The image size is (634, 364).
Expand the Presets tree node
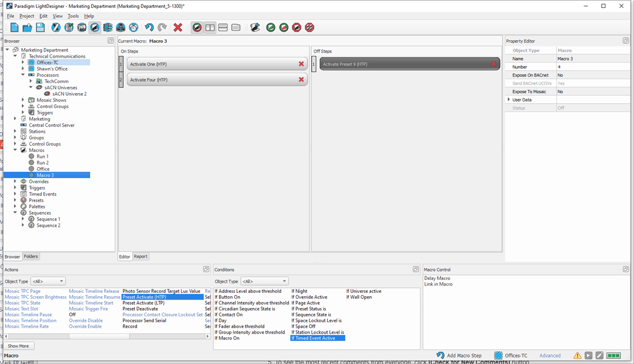pos(16,200)
